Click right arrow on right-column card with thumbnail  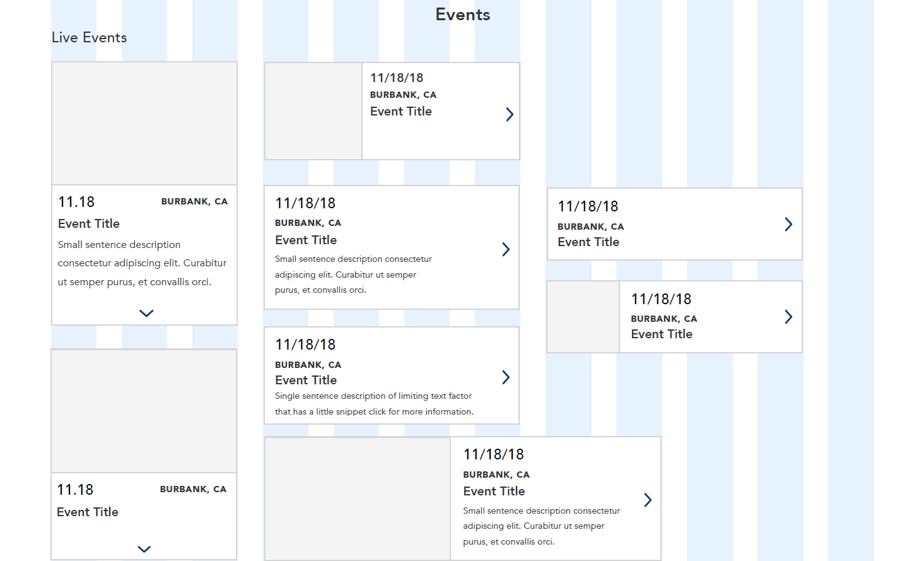point(788,317)
